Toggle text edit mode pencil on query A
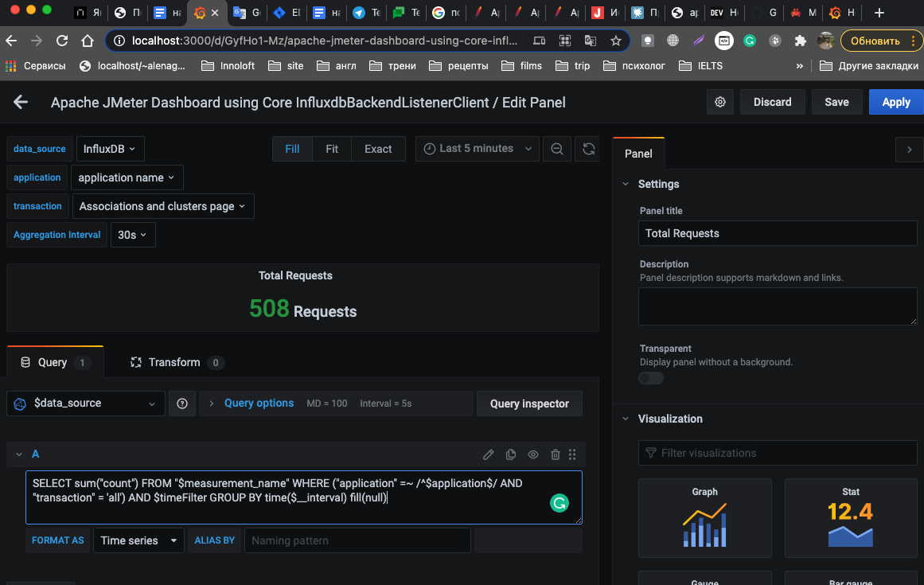This screenshot has height=585, width=924. (x=489, y=454)
